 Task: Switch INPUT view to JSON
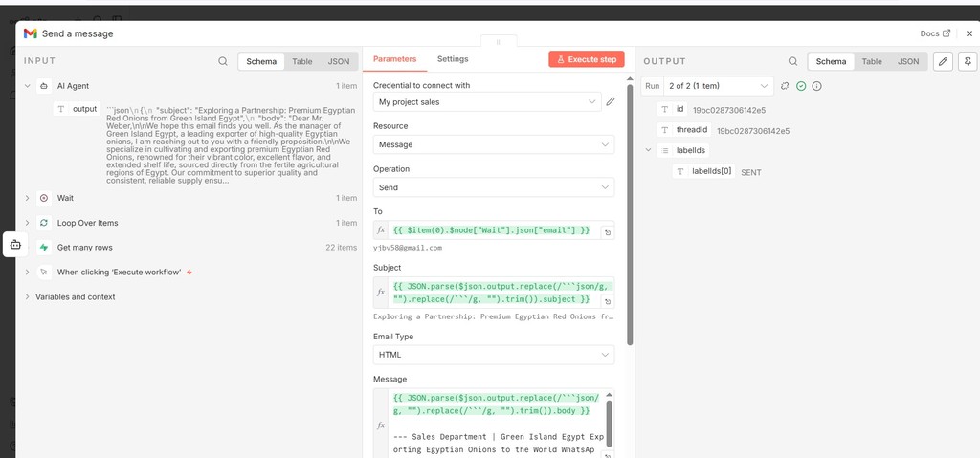339,61
